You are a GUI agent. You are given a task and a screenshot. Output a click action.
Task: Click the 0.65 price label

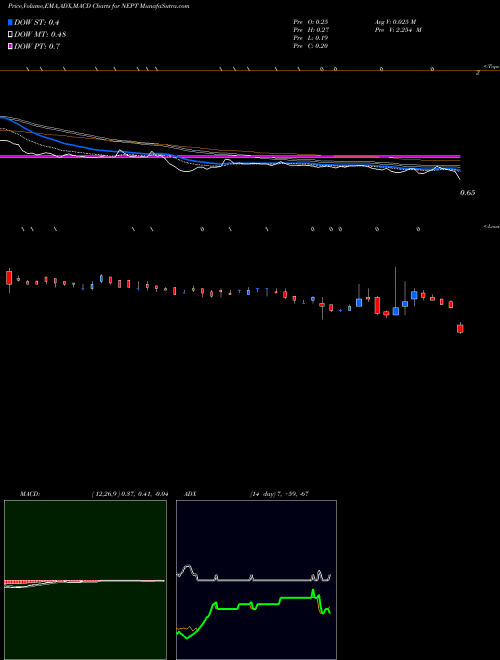click(468, 193)
